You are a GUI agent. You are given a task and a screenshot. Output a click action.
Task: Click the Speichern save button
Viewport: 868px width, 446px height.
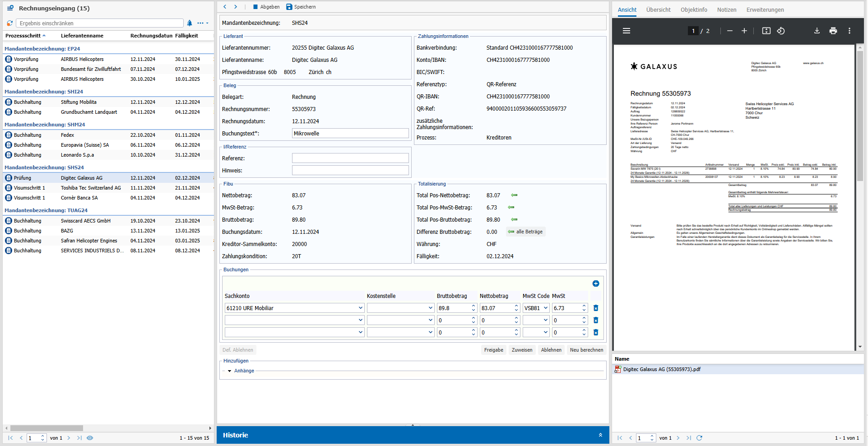[301, 7]
